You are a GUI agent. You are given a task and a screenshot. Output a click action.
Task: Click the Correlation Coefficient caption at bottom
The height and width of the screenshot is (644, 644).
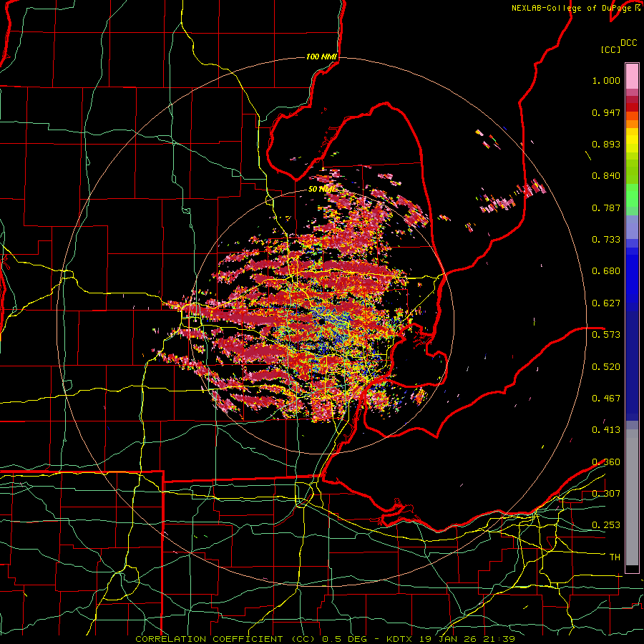tap(325, 639)
